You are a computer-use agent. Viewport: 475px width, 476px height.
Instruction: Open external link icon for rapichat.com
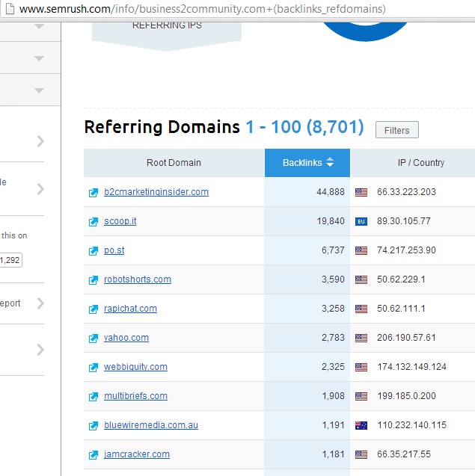pos(94,309)
